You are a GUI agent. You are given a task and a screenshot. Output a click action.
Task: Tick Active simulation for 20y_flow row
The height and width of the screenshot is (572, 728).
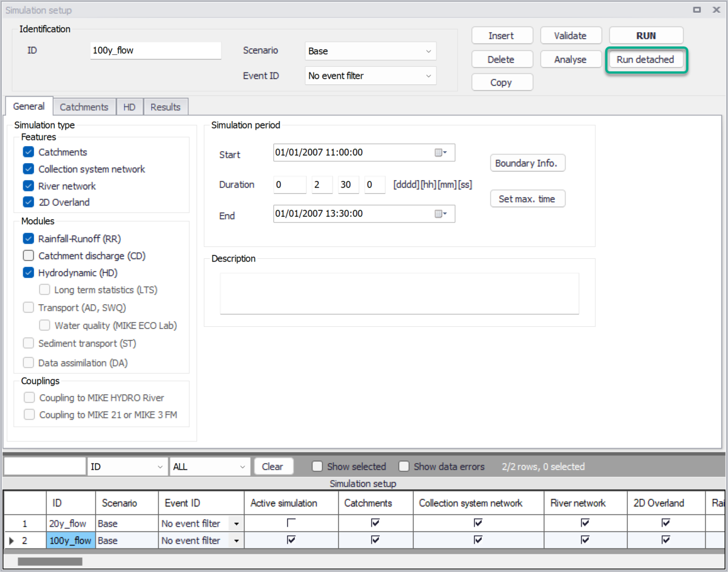tap(291, 523)
